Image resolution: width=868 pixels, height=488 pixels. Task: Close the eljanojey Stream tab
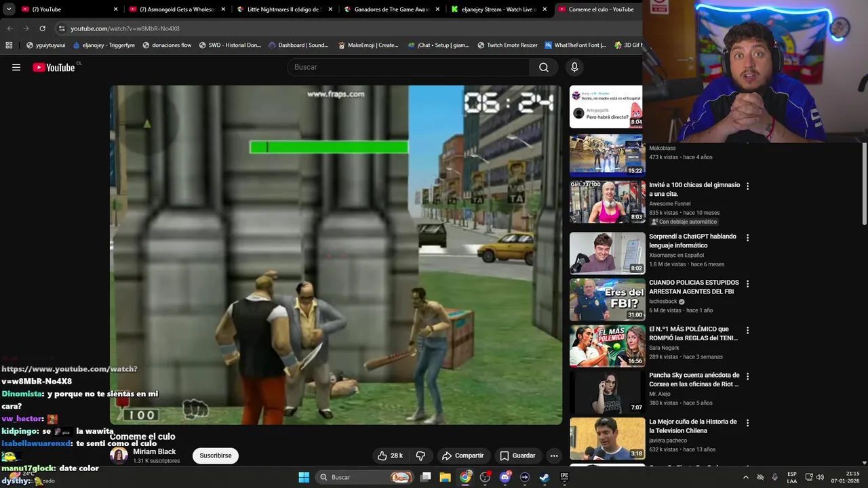pyautogui.click(x=545, y=9)
